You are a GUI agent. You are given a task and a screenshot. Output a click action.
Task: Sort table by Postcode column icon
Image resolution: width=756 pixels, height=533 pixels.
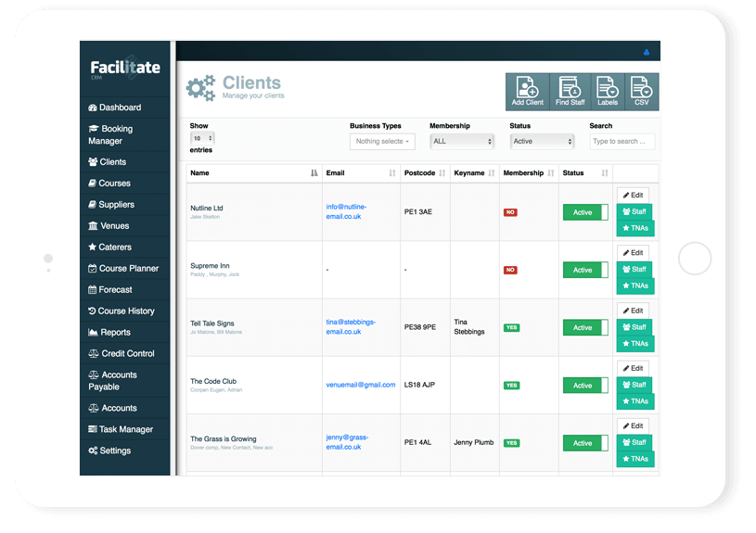click(x=442, y=173)
